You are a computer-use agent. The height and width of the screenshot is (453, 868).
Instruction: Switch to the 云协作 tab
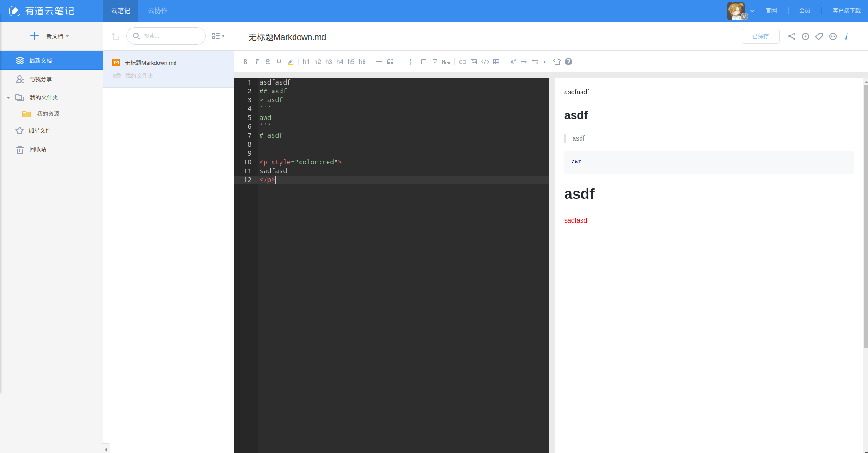coord(158,11)
